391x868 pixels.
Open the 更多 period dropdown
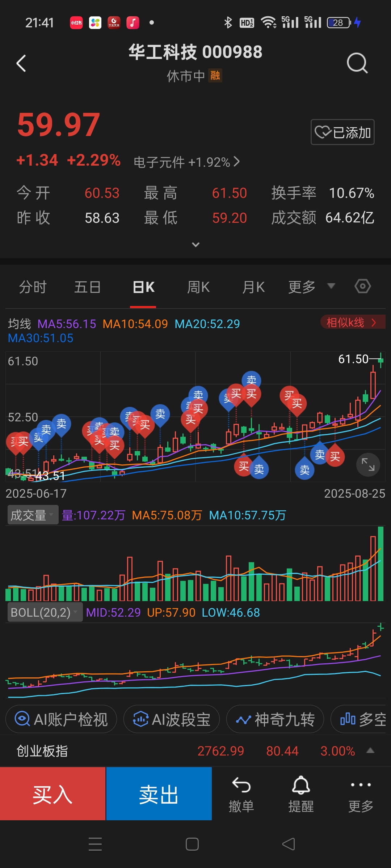click(311, 287)
